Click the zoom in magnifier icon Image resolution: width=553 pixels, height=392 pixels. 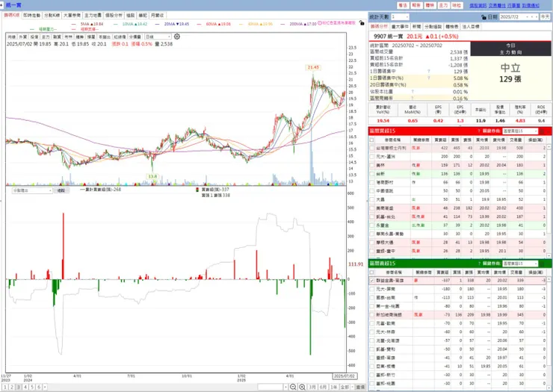point(302,387)
